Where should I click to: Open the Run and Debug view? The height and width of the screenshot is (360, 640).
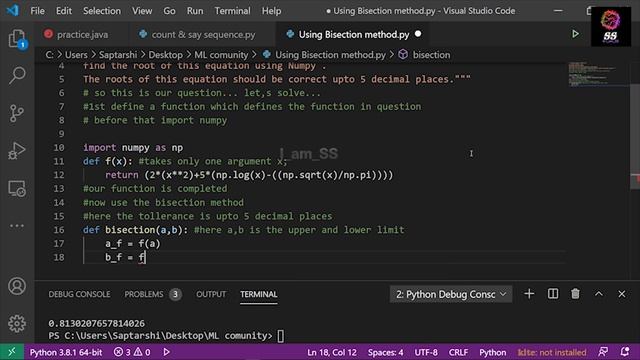tap(17, 151)
